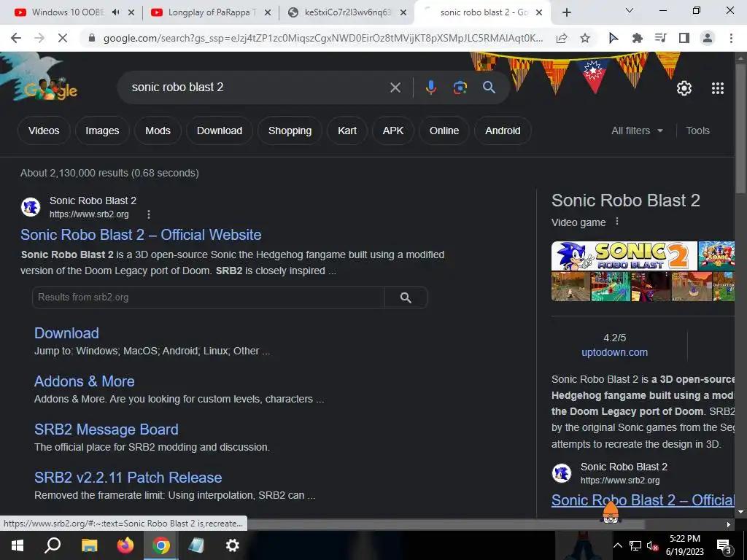Expand the All filters dropdown
This screenshot has height=560, width=747.
(637, 131)
